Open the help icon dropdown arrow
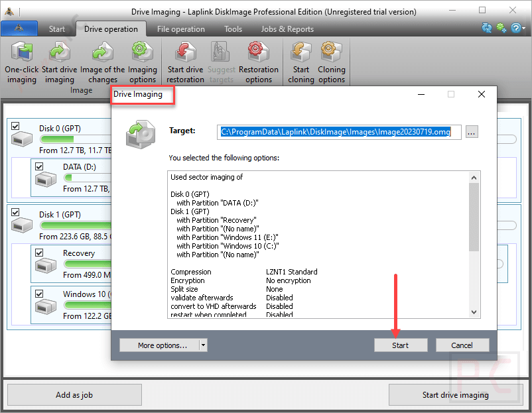The height and width of the screenshot is (413, 532). tap(524, 28)
